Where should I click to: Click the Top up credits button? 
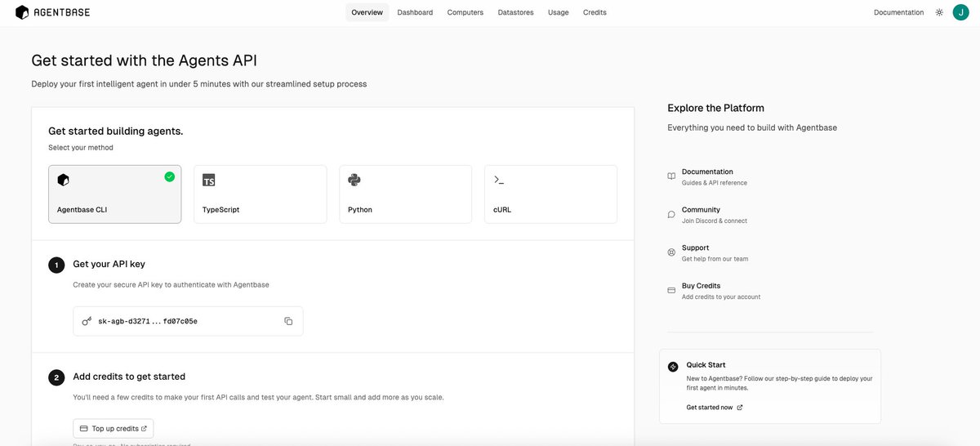pyautogui.click(x=114, y=428)
